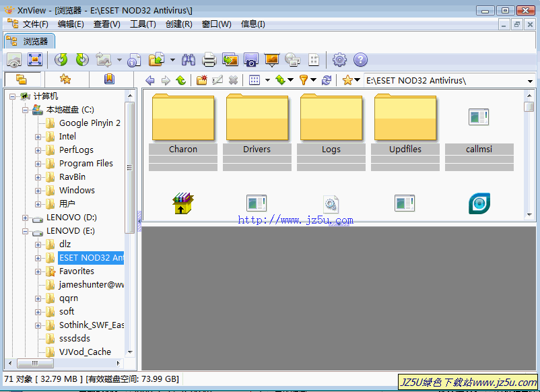540x392 pixels.
Task: Open dropdown next to JPEG transform icon
Action: click(119, 60)
